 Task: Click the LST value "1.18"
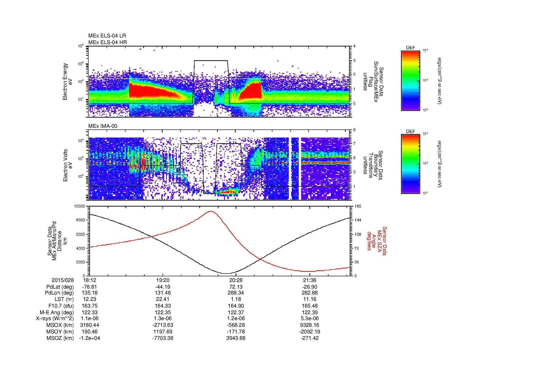(236, 299)
